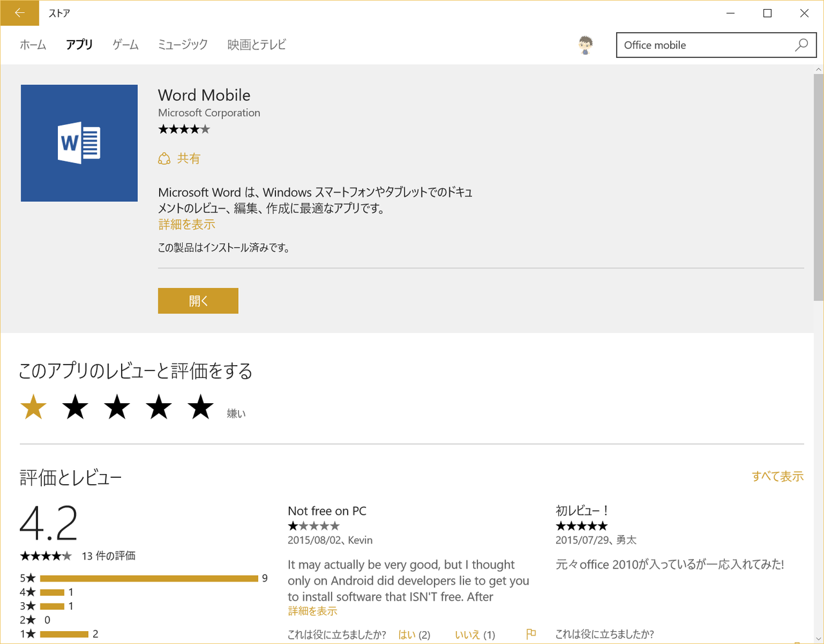Screen dimensions: 824x644
Task: Rate the app one star
Action: 33,407
